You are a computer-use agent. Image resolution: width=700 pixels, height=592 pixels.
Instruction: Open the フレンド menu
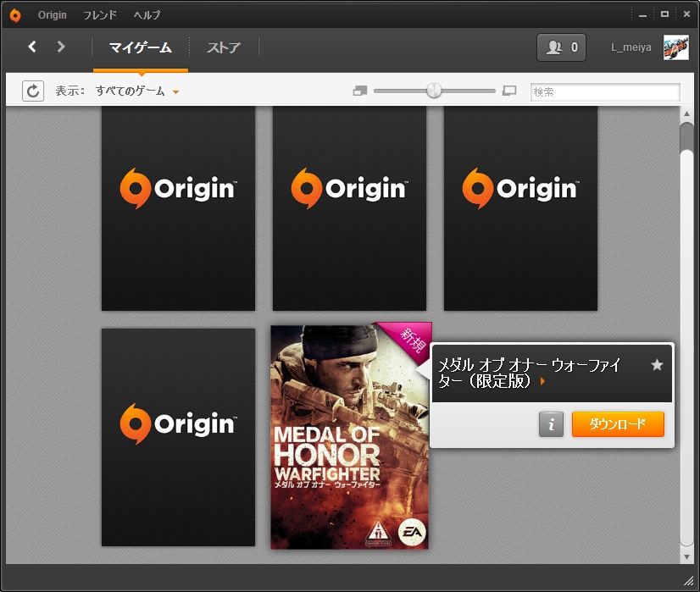pos(99,15)
